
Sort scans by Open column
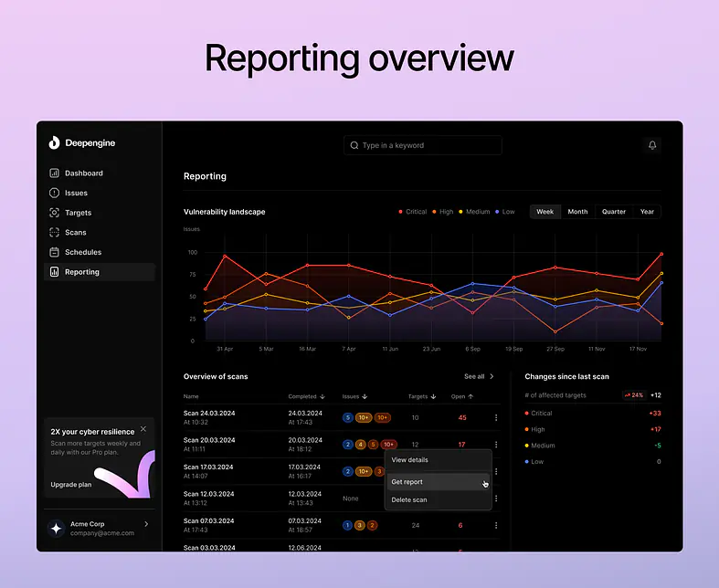pyautogui.click(x=461, y=396)
